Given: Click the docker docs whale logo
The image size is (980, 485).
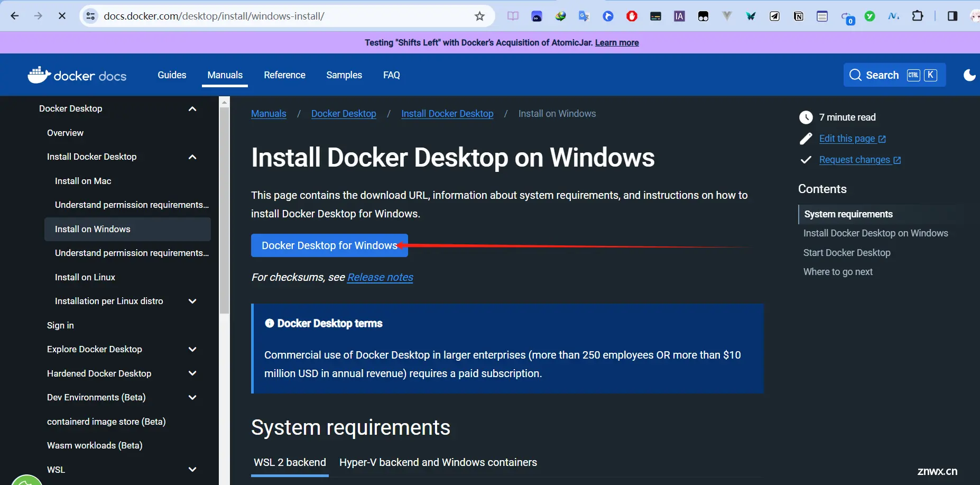Looking at the screenshot, I should click(77, 75).
